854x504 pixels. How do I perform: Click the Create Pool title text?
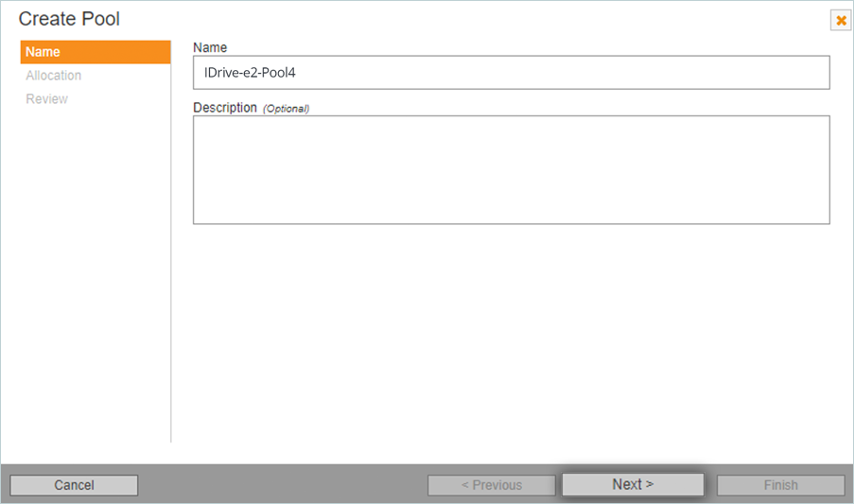(x=69, y=19)
